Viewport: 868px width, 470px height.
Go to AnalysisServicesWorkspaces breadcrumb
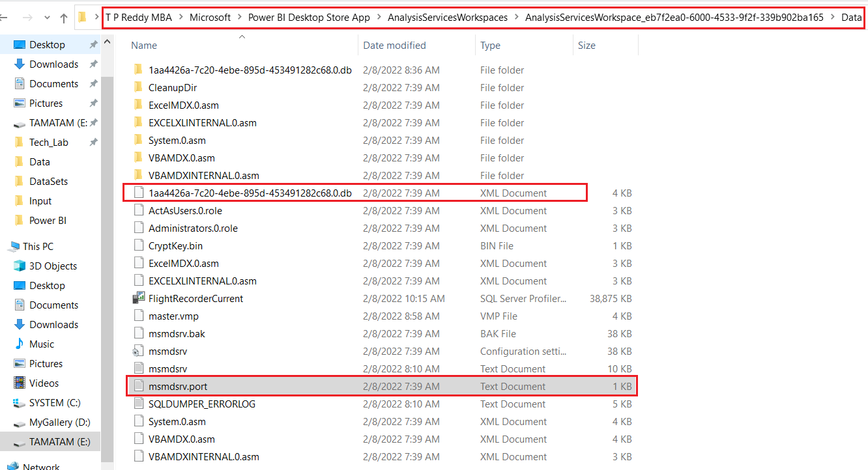pos(448,18)
